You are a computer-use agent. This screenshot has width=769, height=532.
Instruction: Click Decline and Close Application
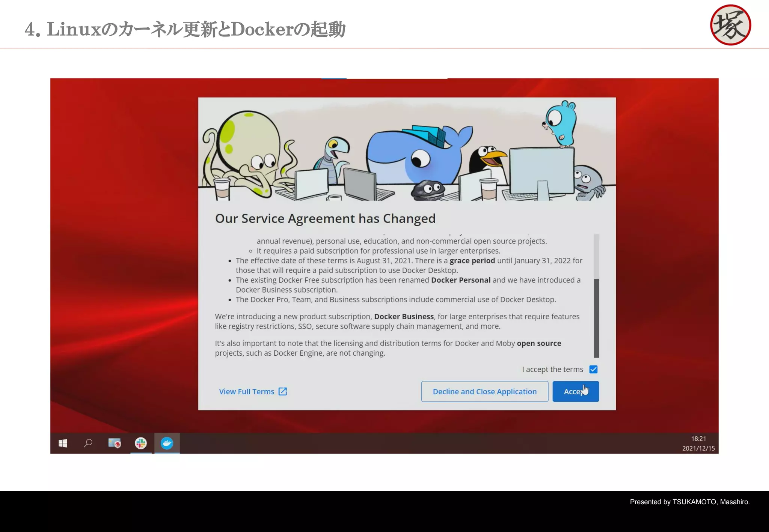pos(484,391)
